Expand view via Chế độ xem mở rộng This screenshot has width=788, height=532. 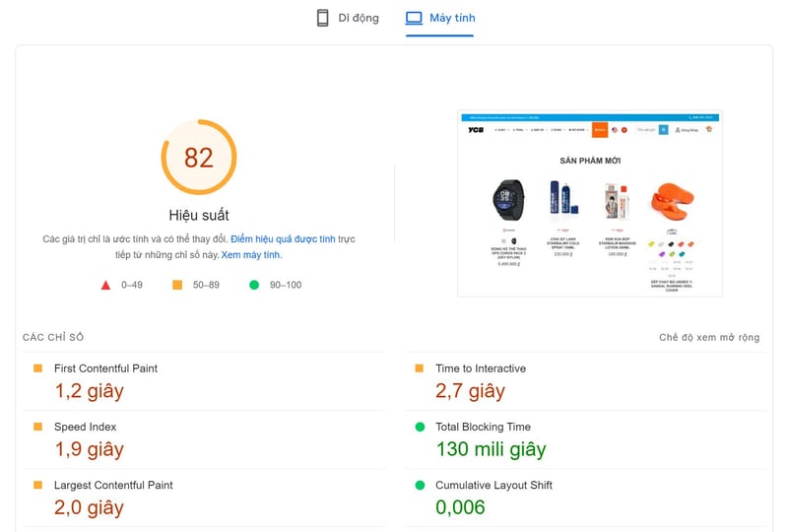(709, 337)
